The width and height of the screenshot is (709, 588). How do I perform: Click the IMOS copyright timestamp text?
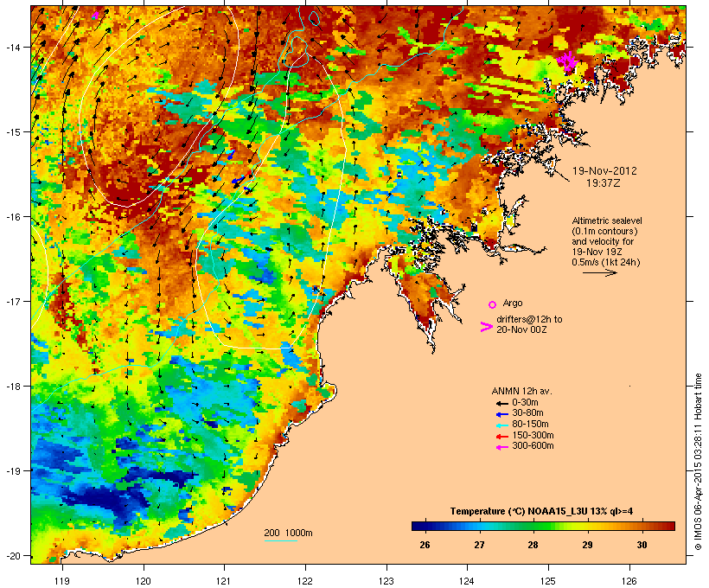tap(698, 462)
